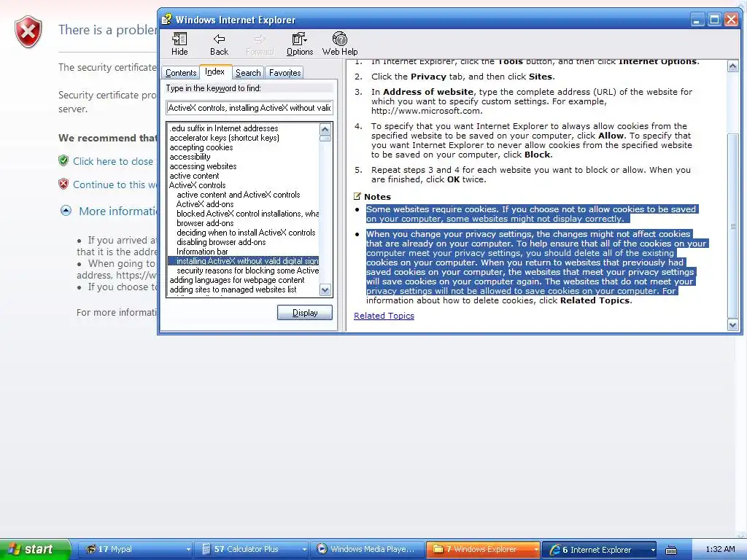The image size is (747, 560).
Task: Click the 'Windows Internet Explorer' title bar text
Action: [x=236, y=20]
